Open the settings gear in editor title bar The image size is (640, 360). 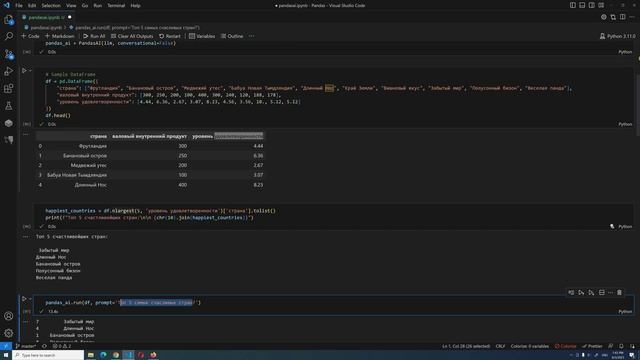pos(604,17)
